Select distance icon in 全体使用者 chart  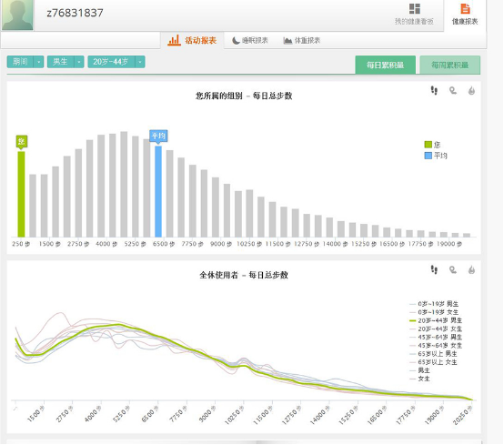(x=453, y=269)
